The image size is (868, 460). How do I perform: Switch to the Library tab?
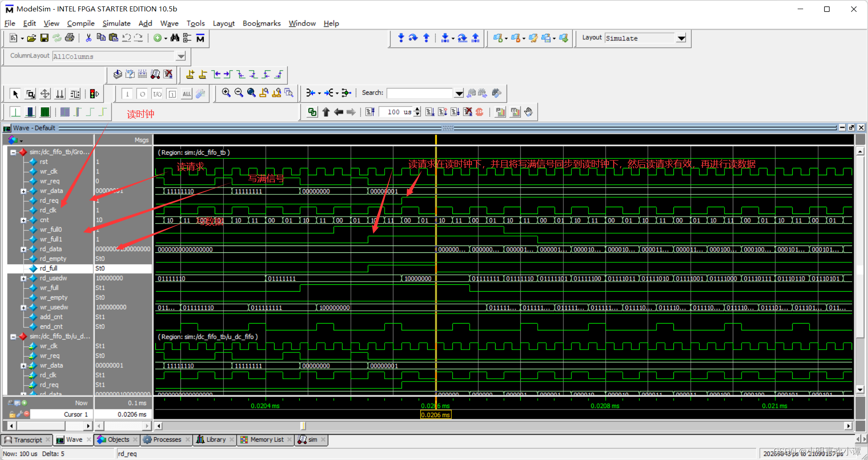pos(215,439)
